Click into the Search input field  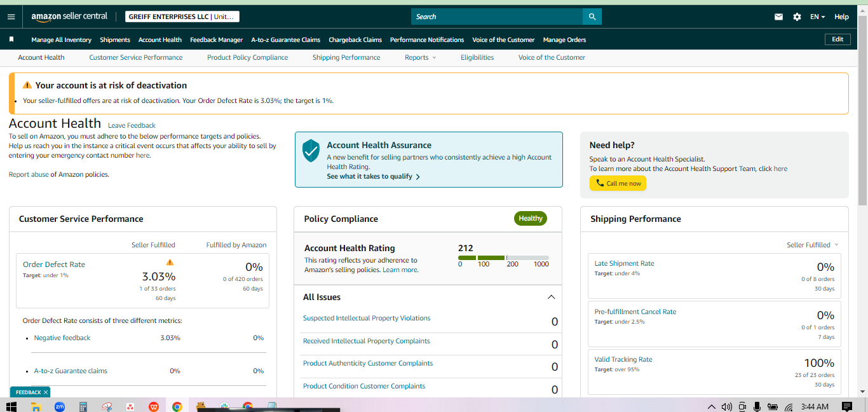[497, 17]
